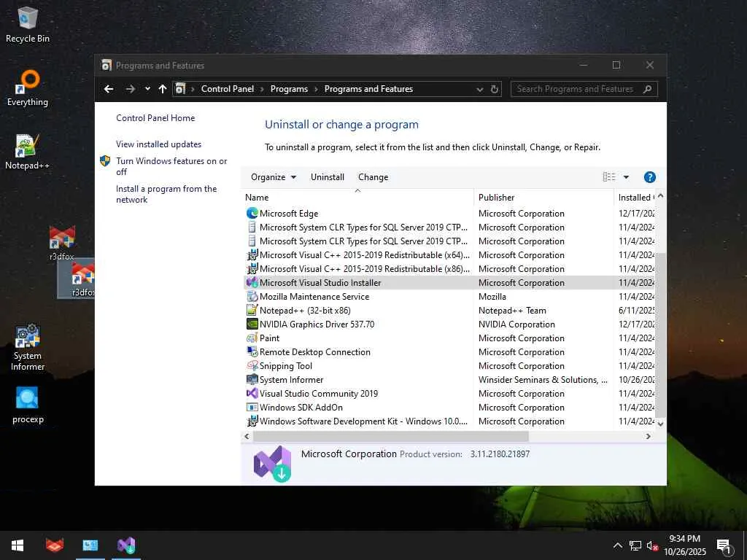Screen dimensions: 747x560
Task: Select procexp desktop icon
Action: (x=28, y=405)
